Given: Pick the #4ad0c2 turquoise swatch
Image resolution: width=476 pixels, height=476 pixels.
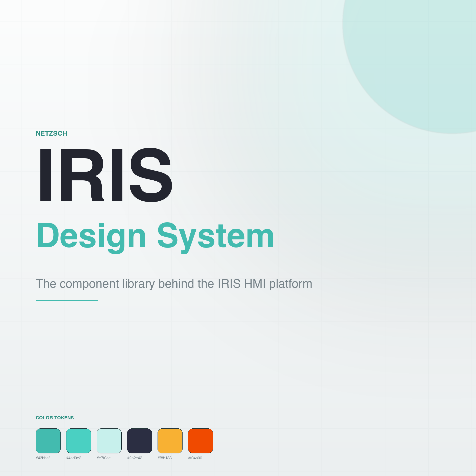Looking at the screenshot, I should pyautogui.click(x=79, y=441).
